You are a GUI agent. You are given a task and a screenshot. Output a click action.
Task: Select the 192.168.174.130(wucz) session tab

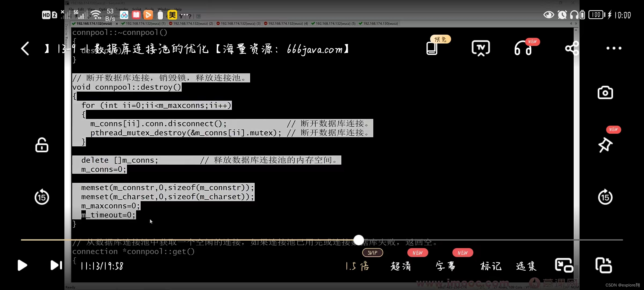[378, 24]
